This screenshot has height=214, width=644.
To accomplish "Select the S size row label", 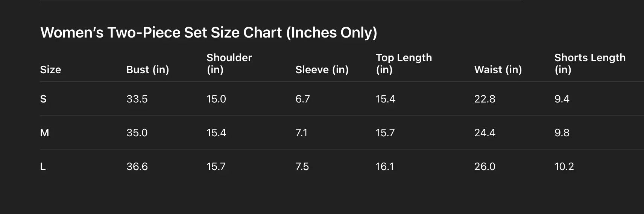I will tap(43, 99).
